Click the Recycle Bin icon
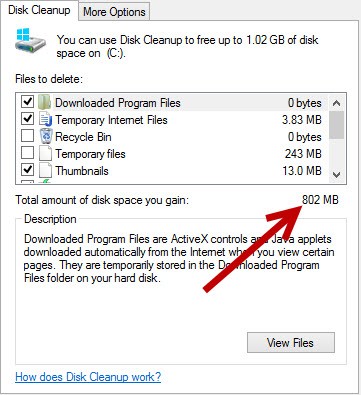The width and height of the screenshot is (361, 395). 46,136
